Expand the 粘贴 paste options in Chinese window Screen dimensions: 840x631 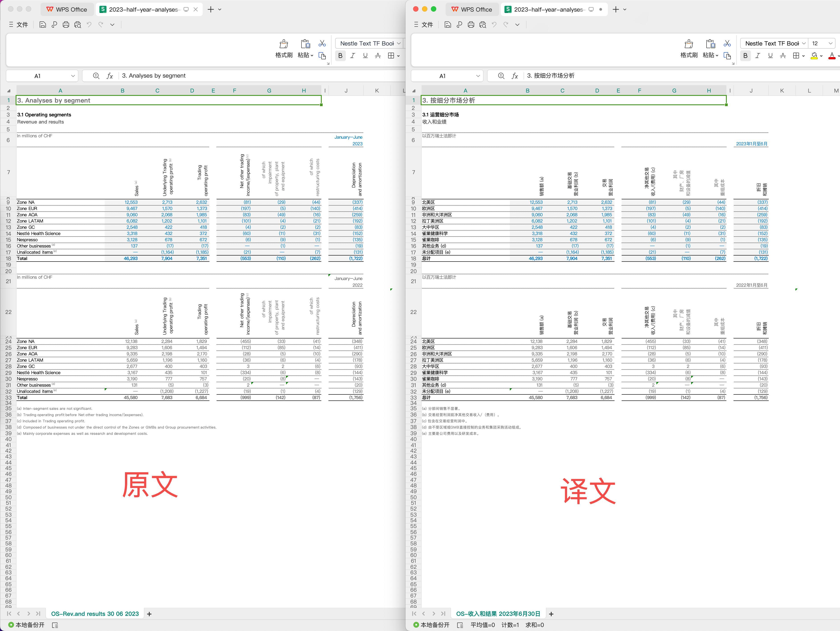pos(717,56)
